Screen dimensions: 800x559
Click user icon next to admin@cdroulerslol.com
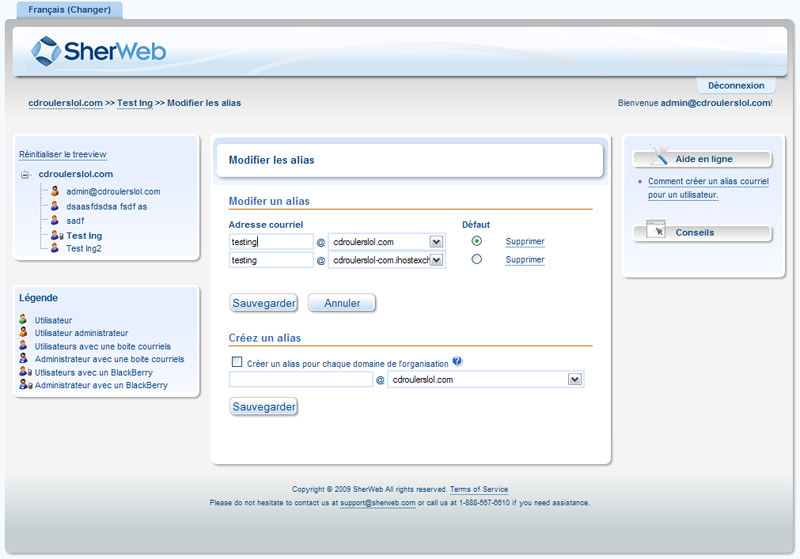tap(56, 191)
